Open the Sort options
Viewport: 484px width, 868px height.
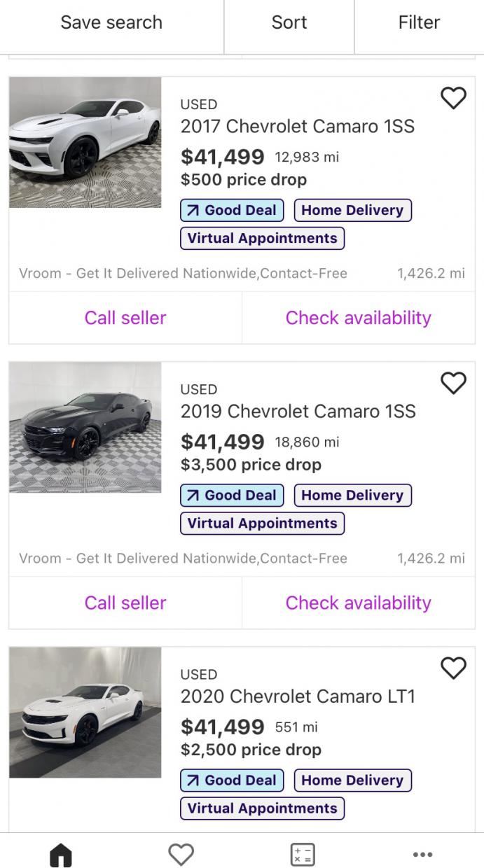pyautogui.click(x=289, y=22)
